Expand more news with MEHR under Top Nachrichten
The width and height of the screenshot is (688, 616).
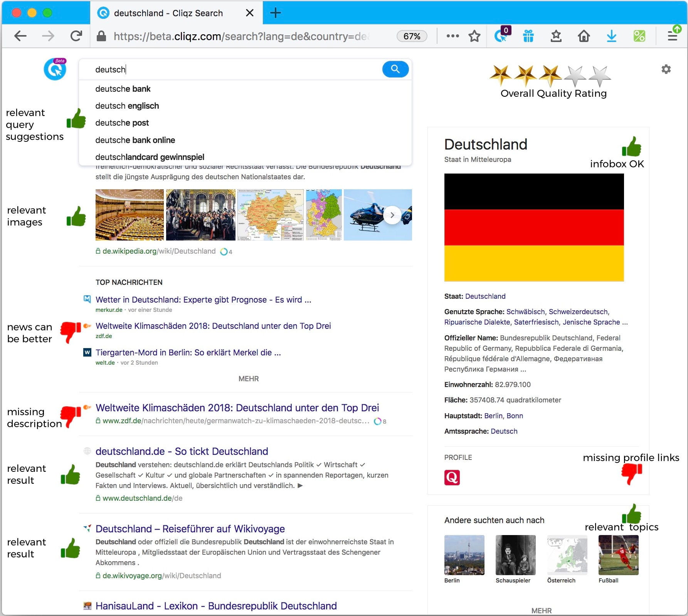(249, 379)
